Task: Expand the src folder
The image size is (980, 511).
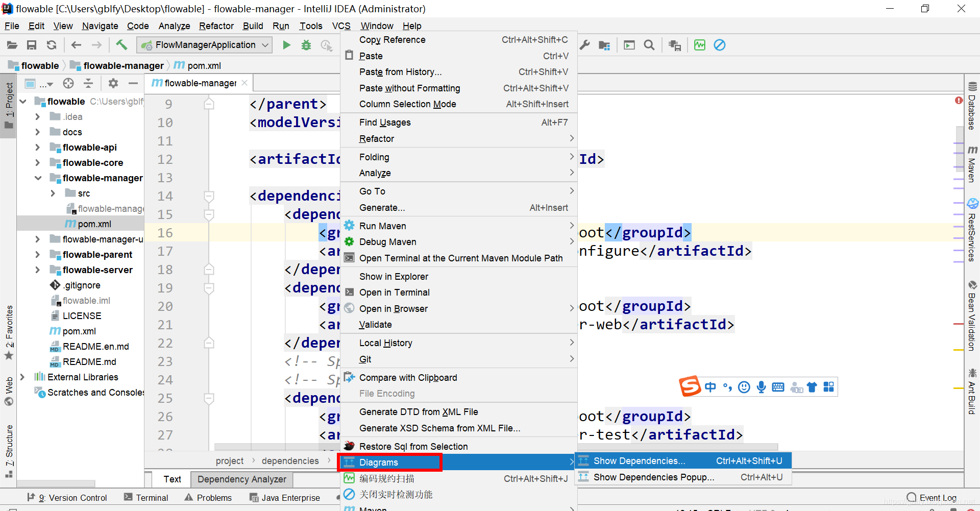Action: [x=53, y=193]
